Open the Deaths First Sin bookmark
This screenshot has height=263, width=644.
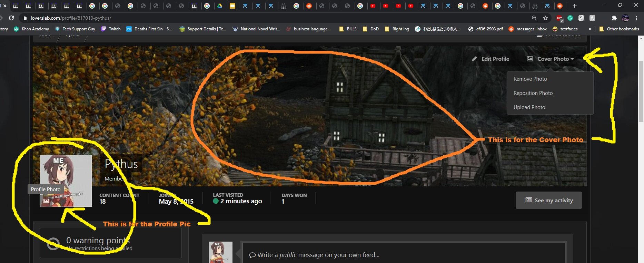click(149, 29)
